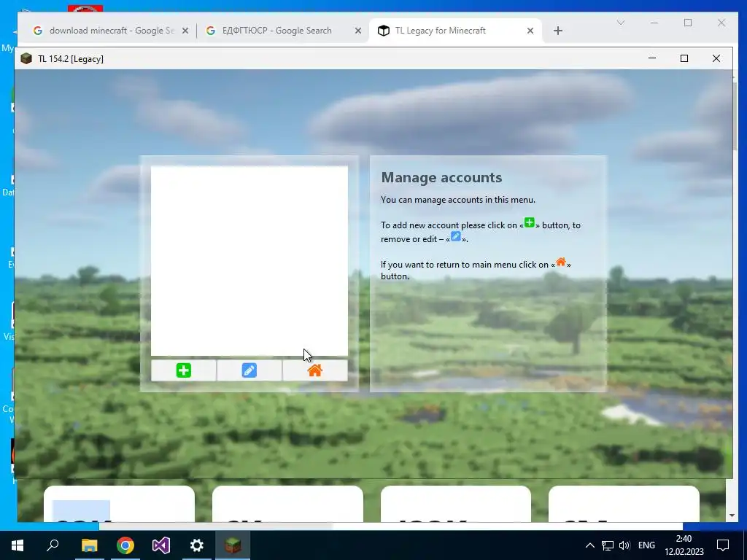Close the TL 154.2 Legacy launcher window
The width and height of the screenshot is (747, 560).
pyautogui.click(x=716, y=58)
